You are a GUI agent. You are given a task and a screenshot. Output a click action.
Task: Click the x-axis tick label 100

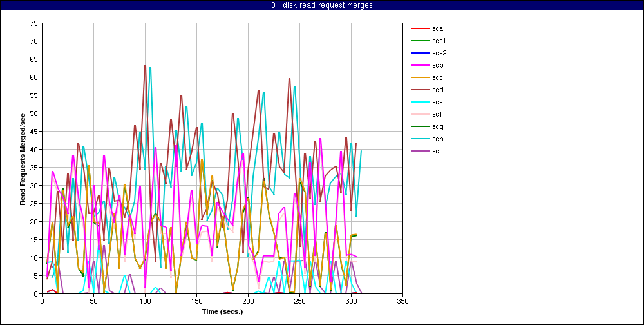(145, 301)
